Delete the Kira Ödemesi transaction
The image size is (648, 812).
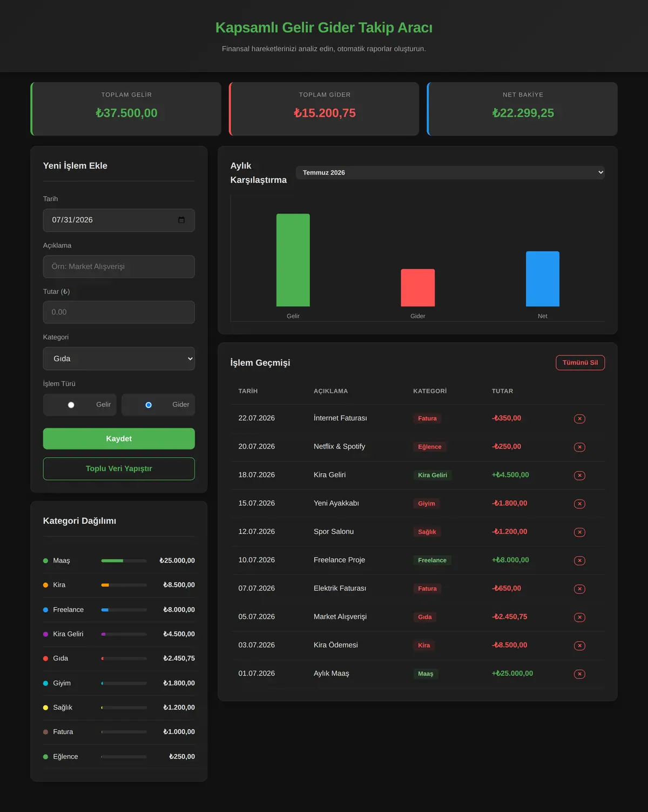click(x=579, y=646)
